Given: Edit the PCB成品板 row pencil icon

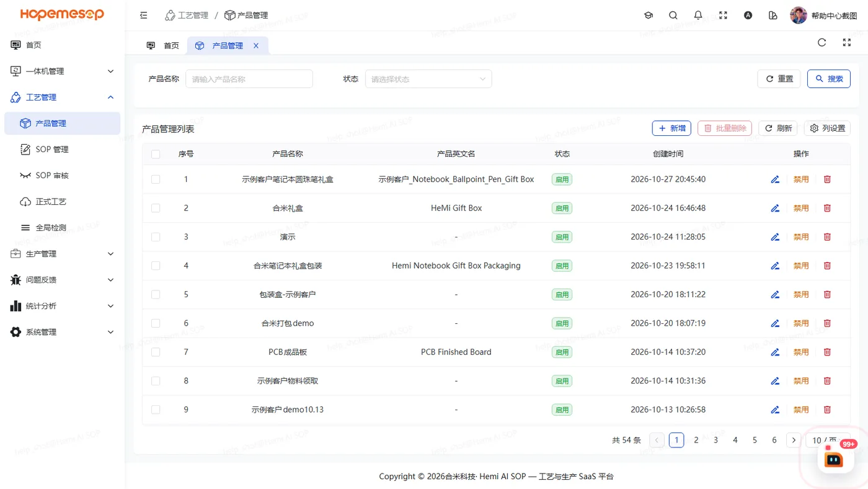Looking at the screenshot, I should (775, 352).
